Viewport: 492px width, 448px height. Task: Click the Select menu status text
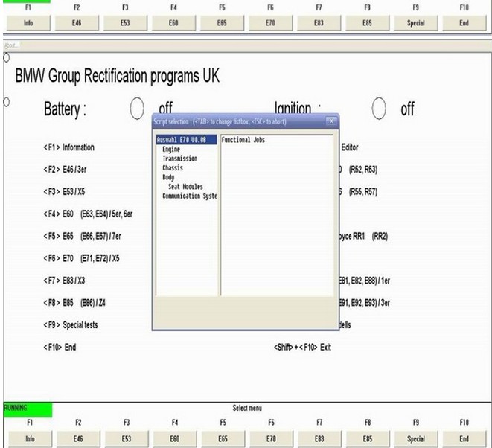point(247,408)
